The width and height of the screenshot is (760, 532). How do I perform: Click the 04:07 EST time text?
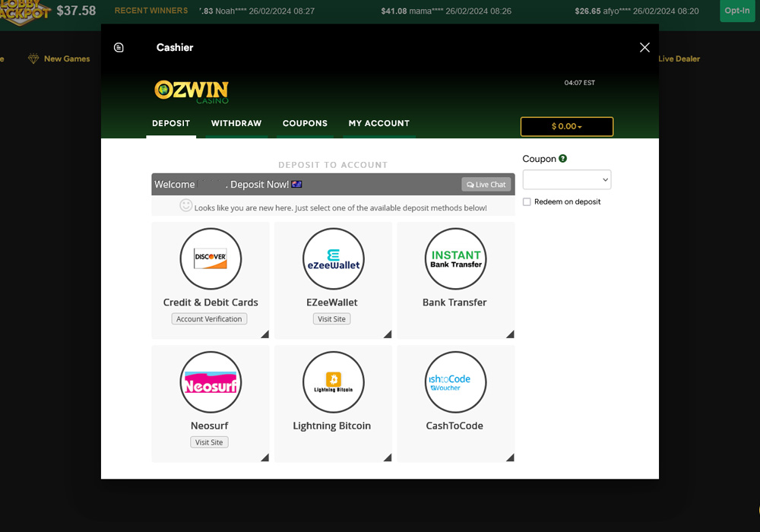(x=580, y=83)
